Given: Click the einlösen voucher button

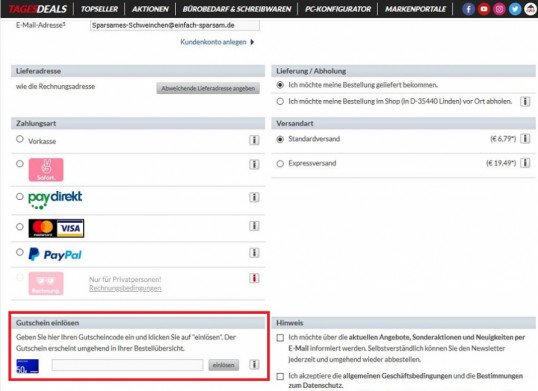Looking at the screenshot, I should [x=223, y=365].
